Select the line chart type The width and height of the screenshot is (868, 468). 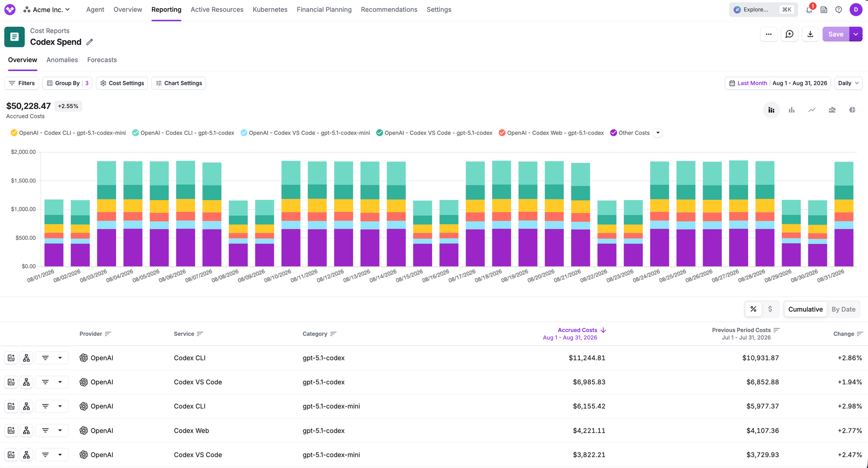click(x=812, y=110)
